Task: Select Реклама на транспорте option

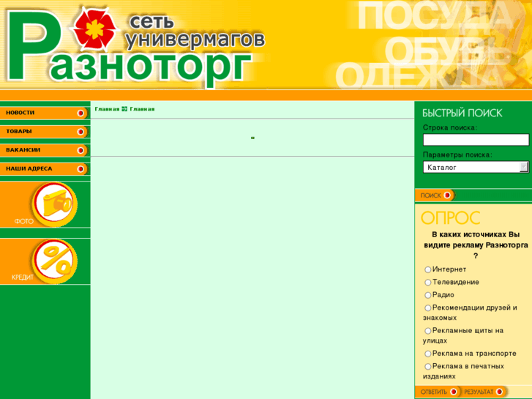Action: tap(428, 354)
